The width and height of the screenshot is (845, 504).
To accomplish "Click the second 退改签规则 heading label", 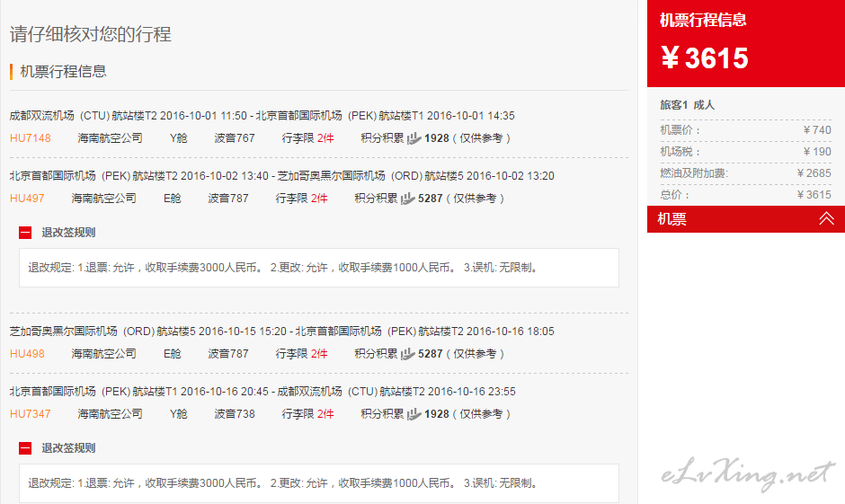I will (x=68, y=448).
